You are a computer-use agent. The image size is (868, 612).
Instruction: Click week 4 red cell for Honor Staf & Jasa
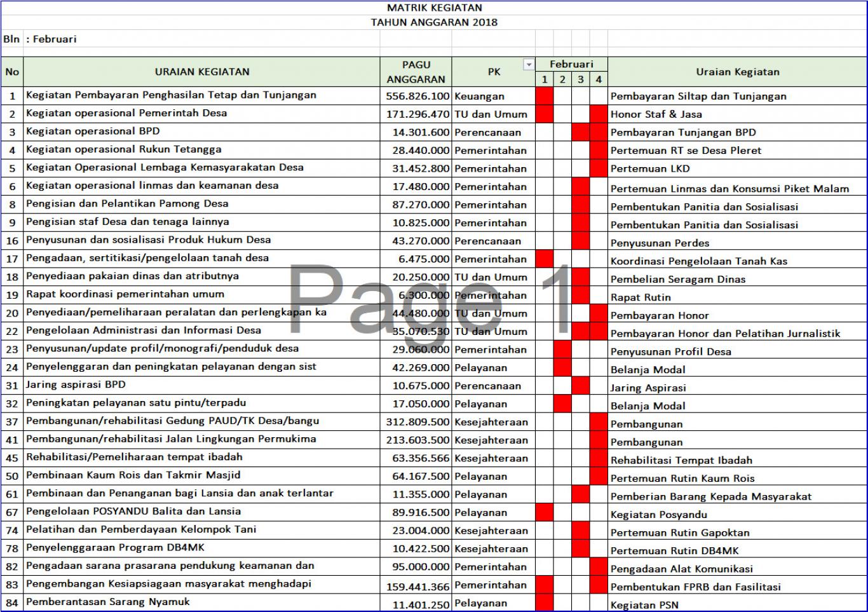[x=599, y=114]
